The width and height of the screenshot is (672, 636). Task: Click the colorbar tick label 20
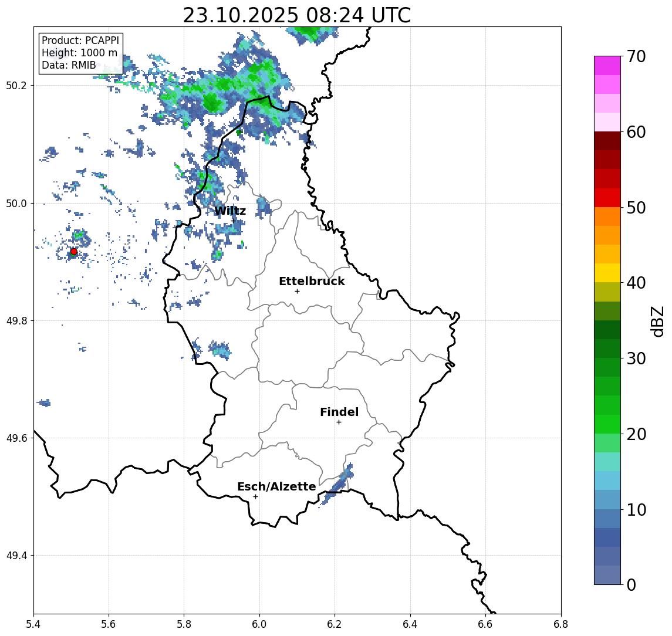coord(636,434)
